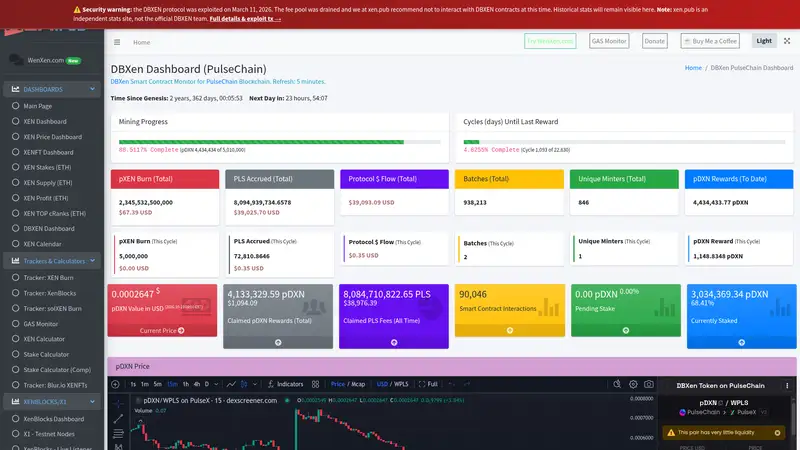Expand Claimed PLS Fees card plus icon
800x450 pixels.
point(394,342)
